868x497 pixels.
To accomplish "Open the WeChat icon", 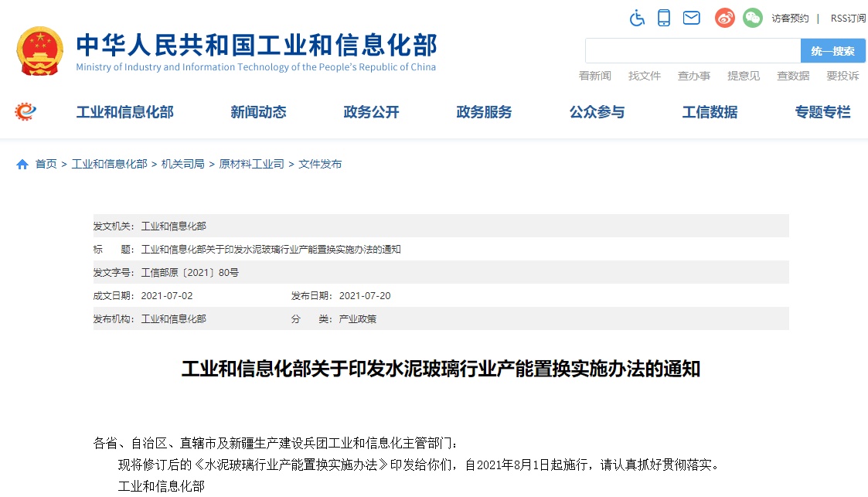I will (x=752, y=19).
